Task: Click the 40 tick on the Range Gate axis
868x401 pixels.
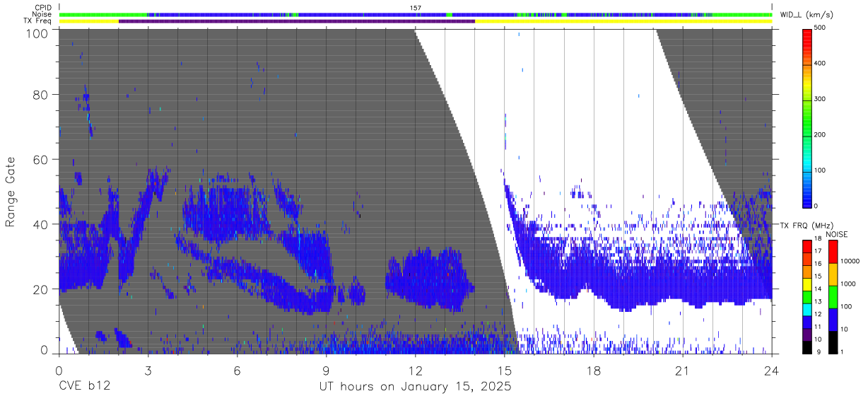Action: tap(42, 224)
